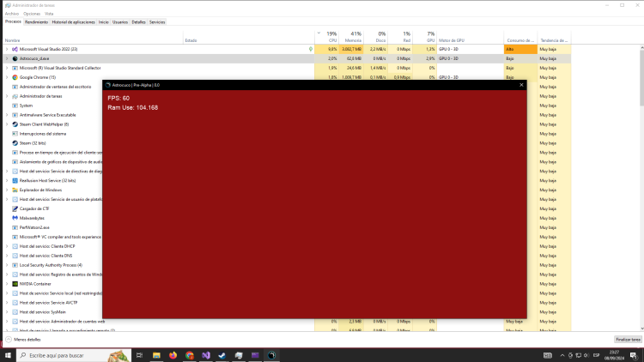Expand the Google Chrome (15) process group
This screenshot has height=362, width=644.
point(6,77)
